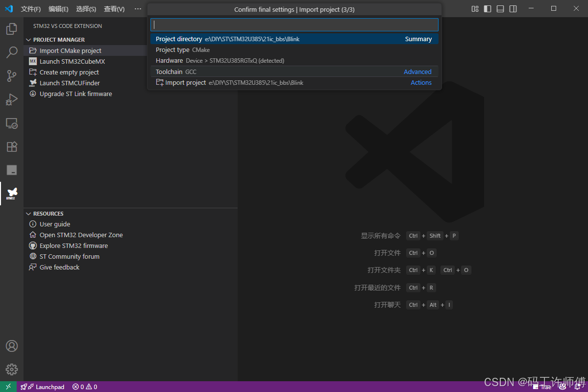Click Launchpad in status bar

pos(43,387)
